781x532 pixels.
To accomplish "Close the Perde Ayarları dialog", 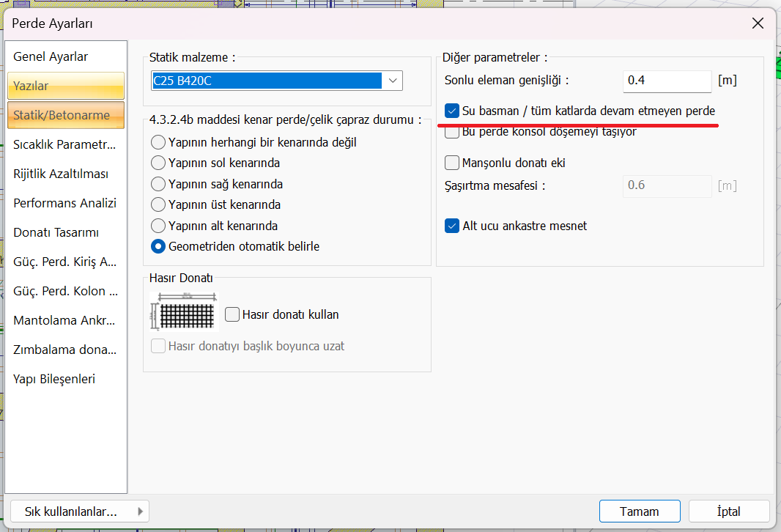I will click(x=758, y=23).
